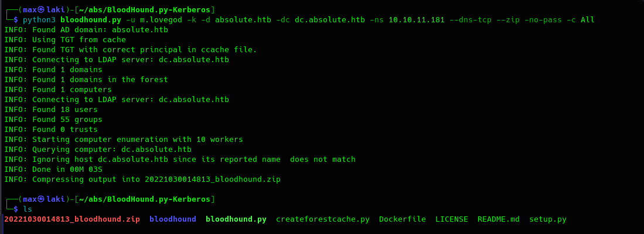Click the ls command at the prompt
The image size is (644, 234).
[x=28, y=209]
